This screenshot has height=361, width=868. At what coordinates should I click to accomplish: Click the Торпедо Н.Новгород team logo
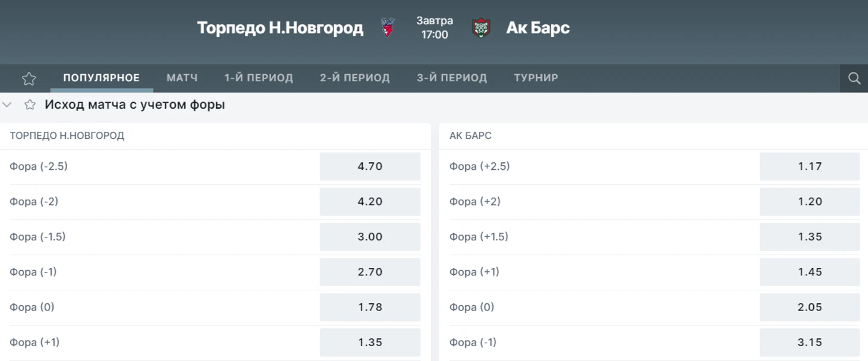point(388,28)
